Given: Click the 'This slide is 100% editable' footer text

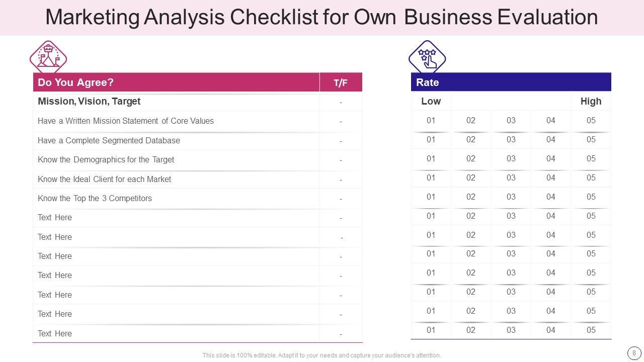Looking at the screenshot, I should pyautogui.click(x=321, y=355).
